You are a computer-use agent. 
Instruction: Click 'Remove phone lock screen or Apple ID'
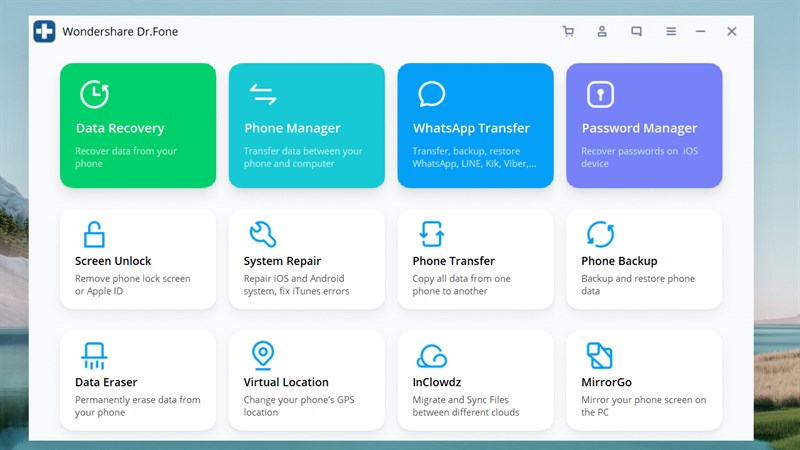[x=133, y=285]
